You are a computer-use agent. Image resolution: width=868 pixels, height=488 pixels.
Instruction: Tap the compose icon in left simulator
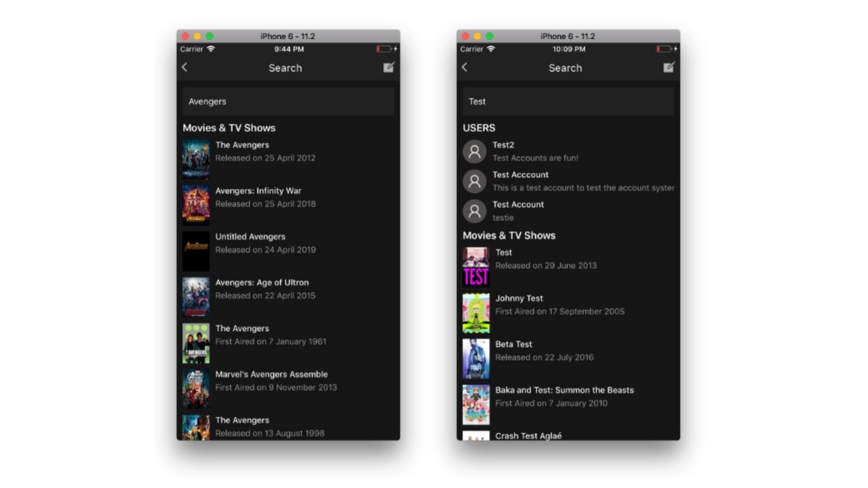[389, 67]
